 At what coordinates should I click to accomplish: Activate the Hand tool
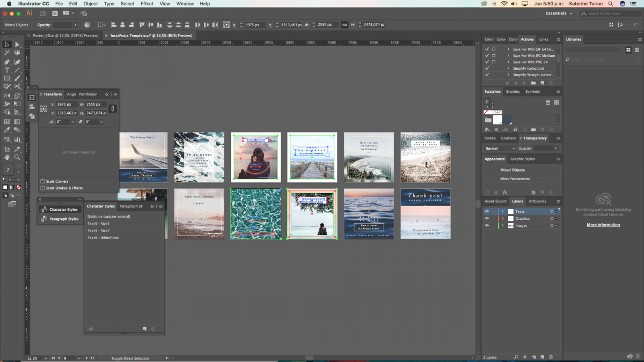[x=7, y=157]
